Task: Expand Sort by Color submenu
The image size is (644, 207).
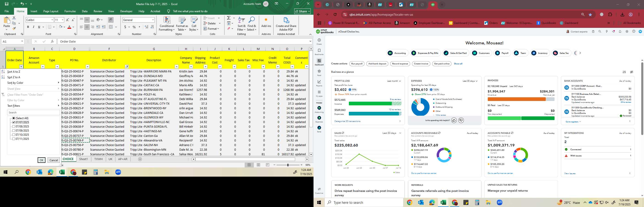Action: click(33, 83)
